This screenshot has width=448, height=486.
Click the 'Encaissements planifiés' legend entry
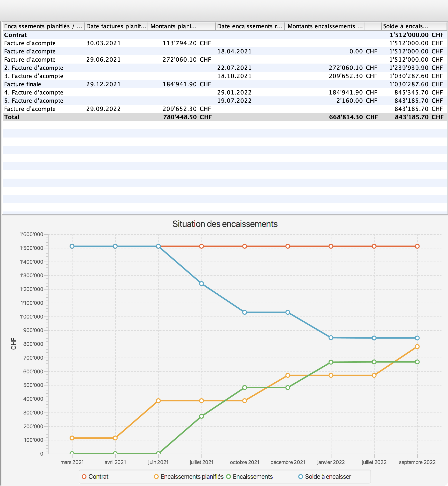[x=189, y=477]
